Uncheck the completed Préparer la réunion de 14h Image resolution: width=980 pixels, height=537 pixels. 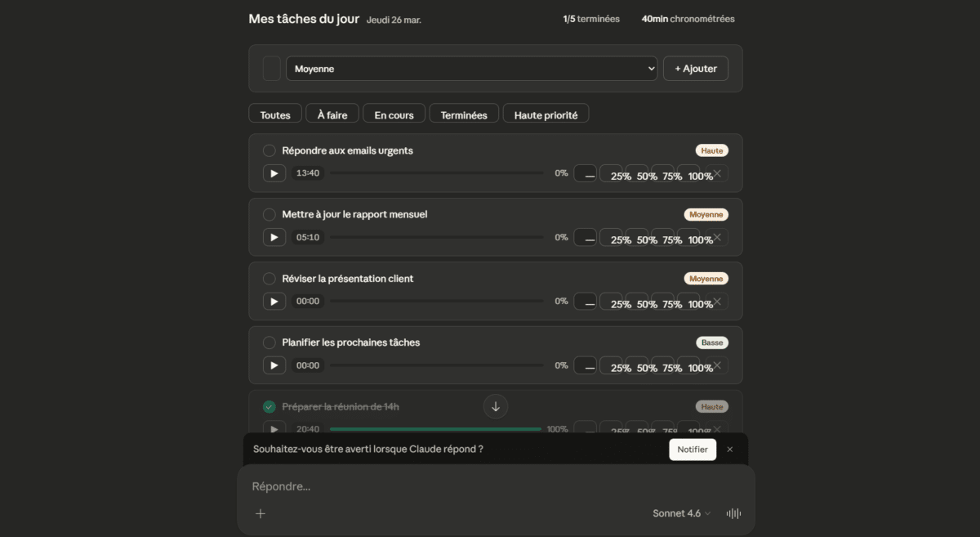pyautogui.click(x=269, y=405)
